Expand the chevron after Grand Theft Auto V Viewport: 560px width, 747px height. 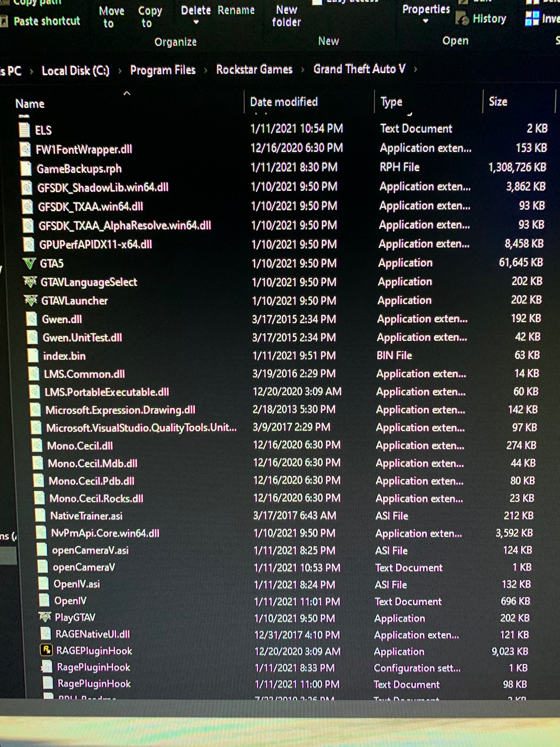point(415,69)
